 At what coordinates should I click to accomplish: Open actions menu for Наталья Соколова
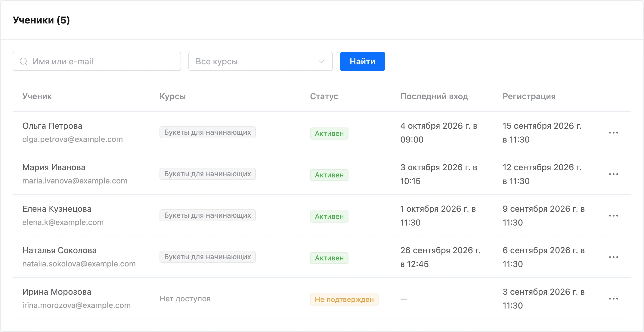(613, 257)
